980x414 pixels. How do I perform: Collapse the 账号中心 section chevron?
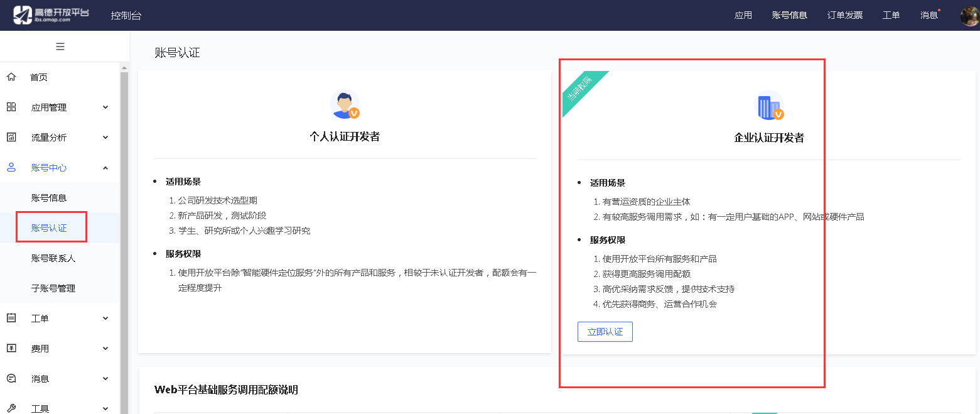pyautogui.click(x=105, y=168)
